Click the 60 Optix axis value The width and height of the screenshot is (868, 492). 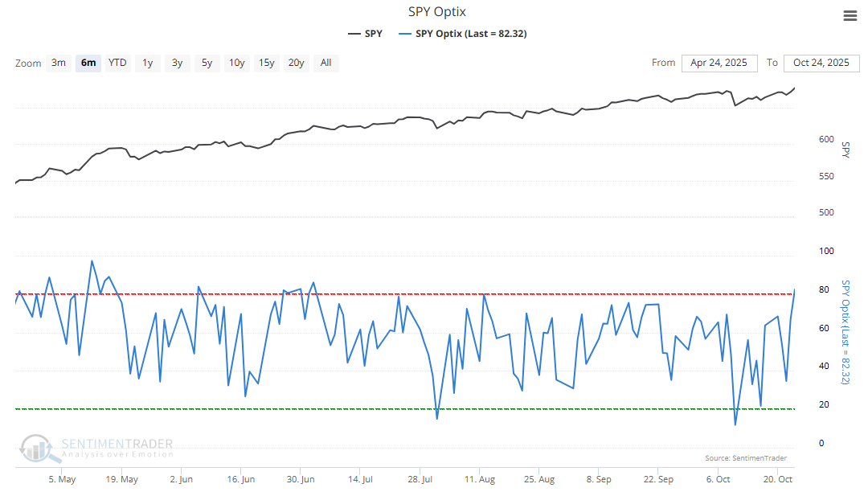tap(825, 329)
